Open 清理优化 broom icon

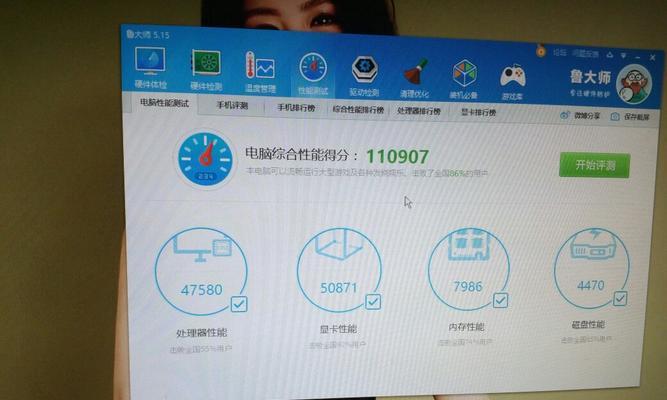pos(415,72)
